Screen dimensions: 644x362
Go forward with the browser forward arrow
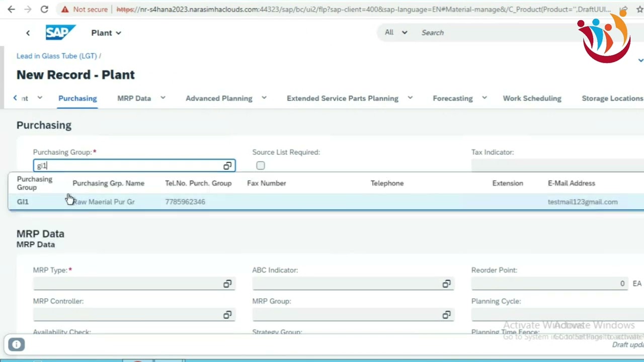click(x=28, y=9)
